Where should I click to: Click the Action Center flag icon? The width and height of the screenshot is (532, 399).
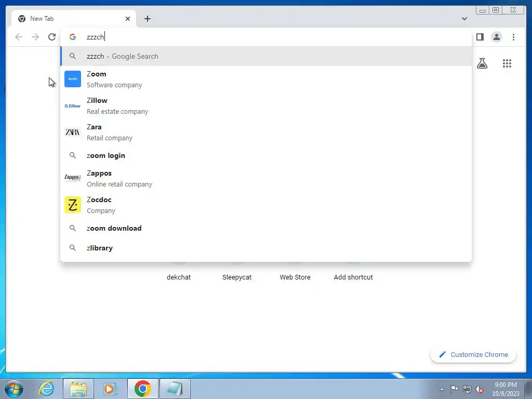click(454, 389)
